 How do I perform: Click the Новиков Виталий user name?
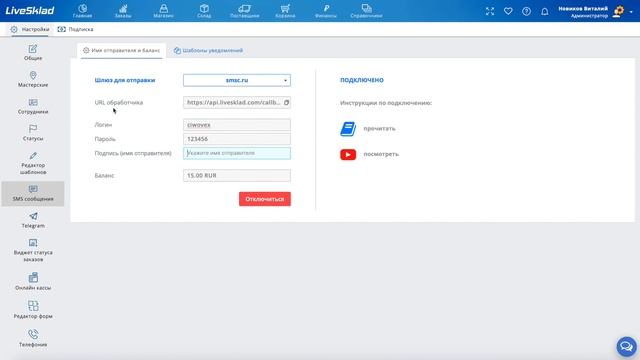click(x=583, y=8)
